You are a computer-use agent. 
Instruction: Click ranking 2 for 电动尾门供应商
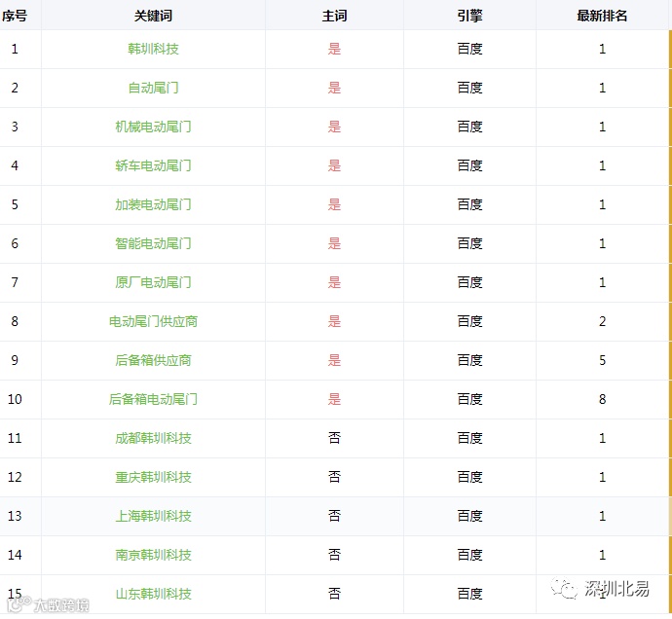[602, 322]
